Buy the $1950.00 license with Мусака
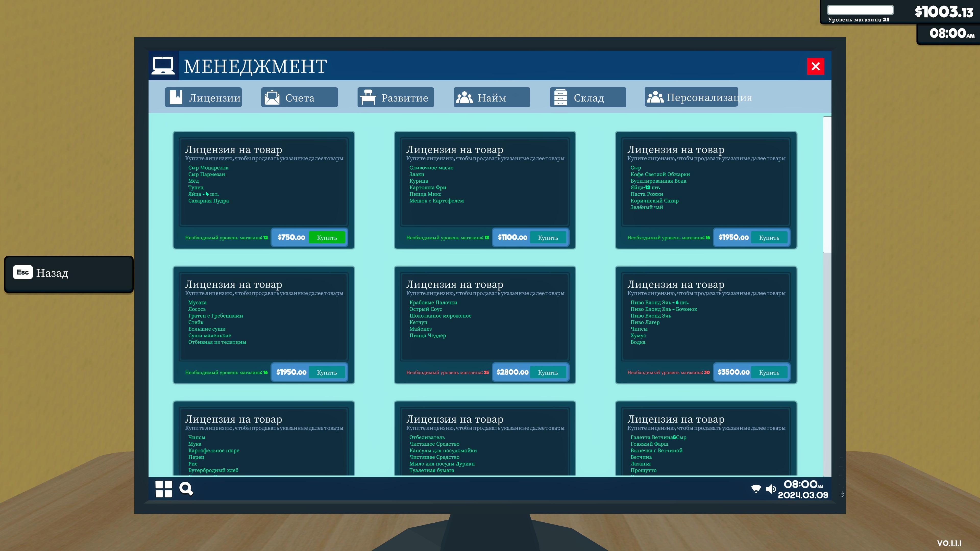Image resolution: width=980 pixels, height=551 pixels. click(327, 373)
